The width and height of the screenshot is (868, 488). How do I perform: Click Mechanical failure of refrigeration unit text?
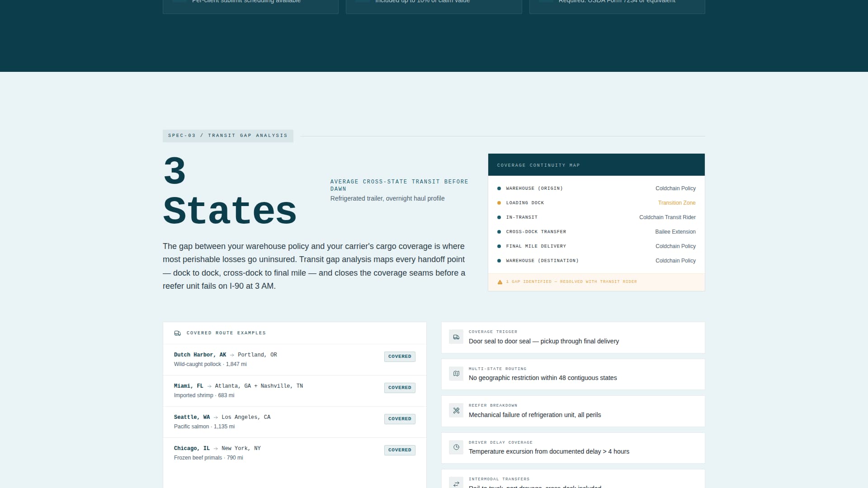click(x=535, y=415)
